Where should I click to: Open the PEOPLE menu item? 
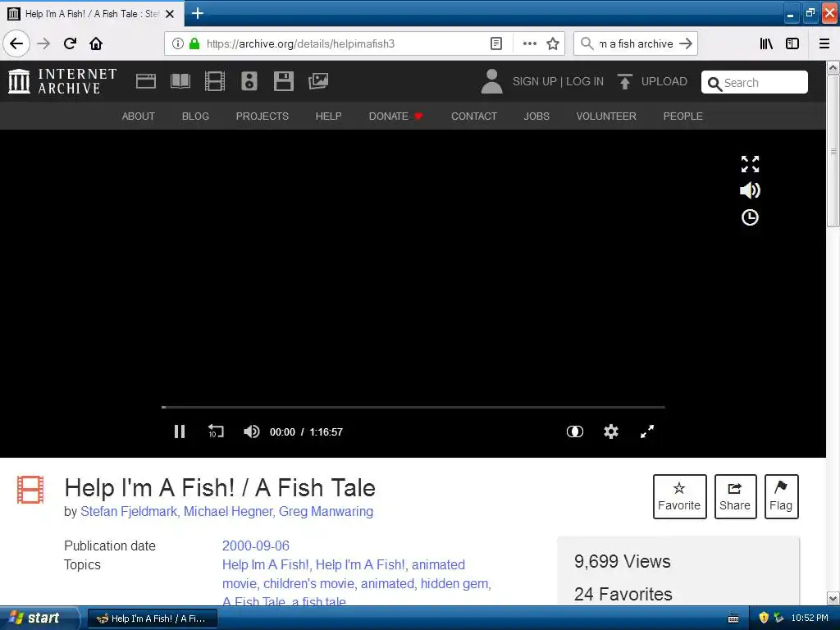pyautogui.click(x=683, y=116)
